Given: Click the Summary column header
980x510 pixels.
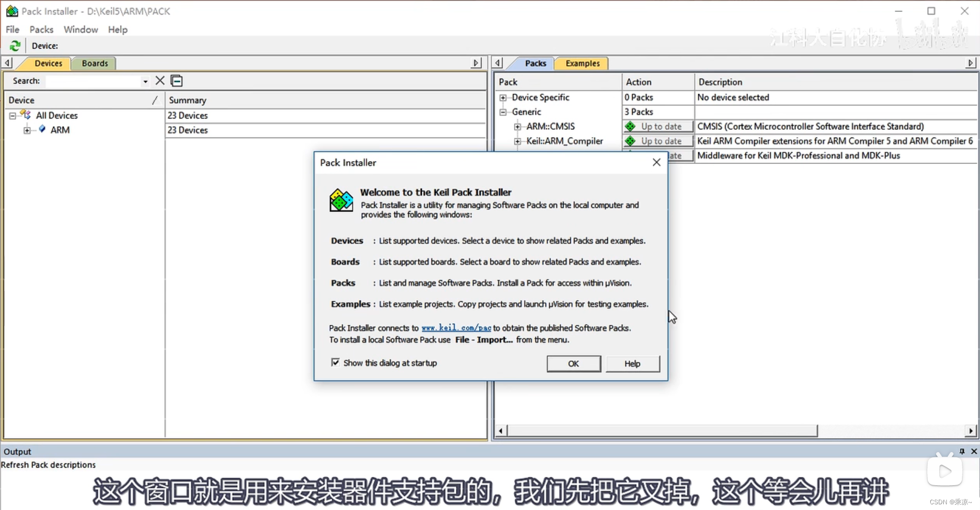Looking at the screenshot, I should (326, 100).
